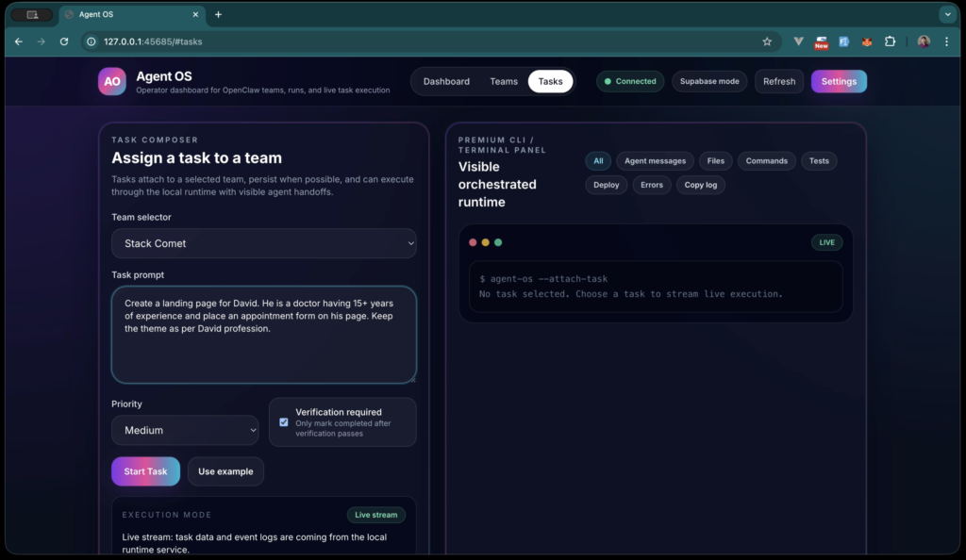The height and width of the screenshot is (560, 966).
Task: Click the browser back arrow icon
Action: tap(18, 41)
